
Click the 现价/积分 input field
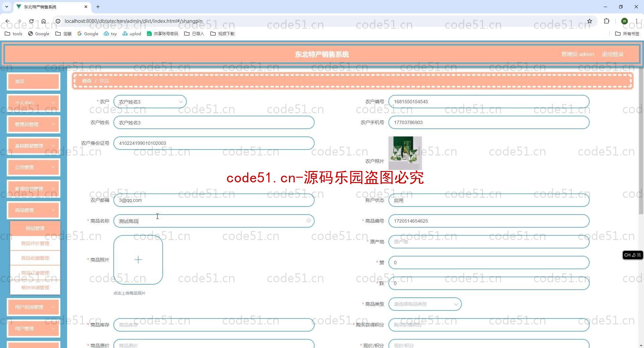tap(489, 344)
